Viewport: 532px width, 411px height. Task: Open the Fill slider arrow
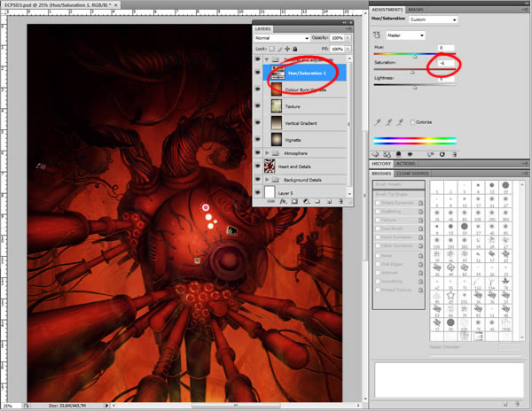348,49
